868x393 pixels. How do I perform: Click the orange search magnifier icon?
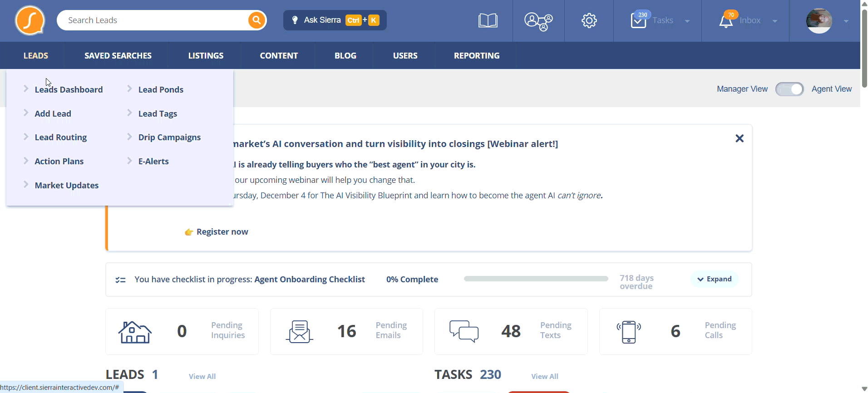click(x=256, y=20)
